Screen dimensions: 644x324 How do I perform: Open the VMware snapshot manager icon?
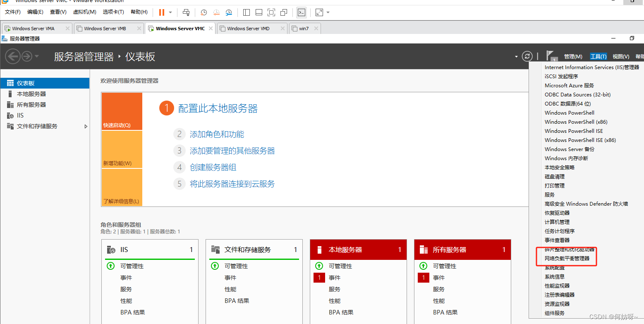[229, 12]
